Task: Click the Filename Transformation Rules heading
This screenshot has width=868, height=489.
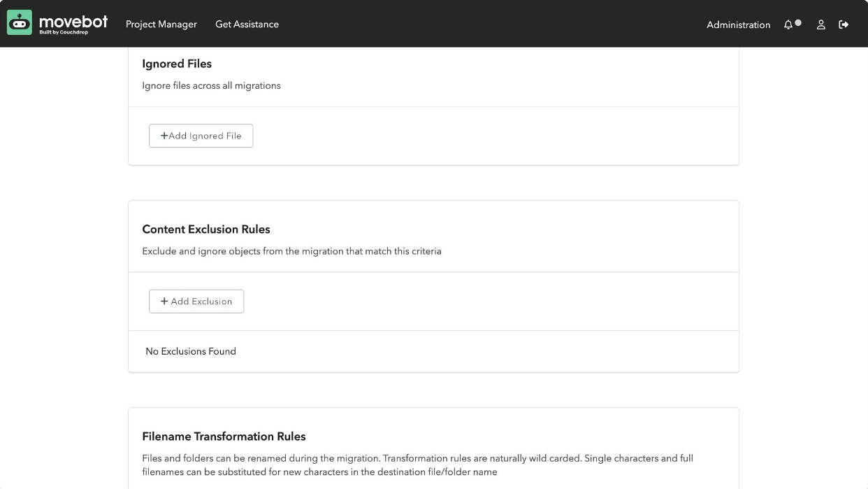Action: (224, 437)
